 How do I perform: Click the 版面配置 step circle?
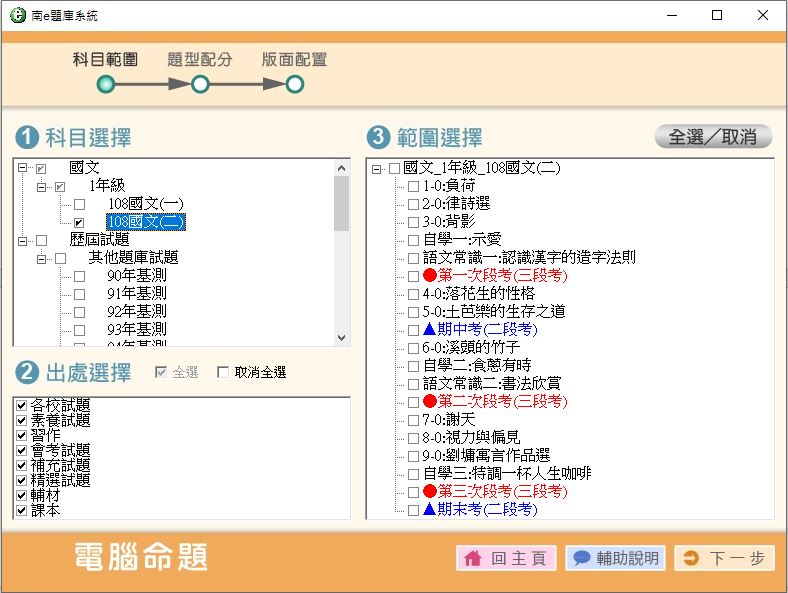point(294,85)
